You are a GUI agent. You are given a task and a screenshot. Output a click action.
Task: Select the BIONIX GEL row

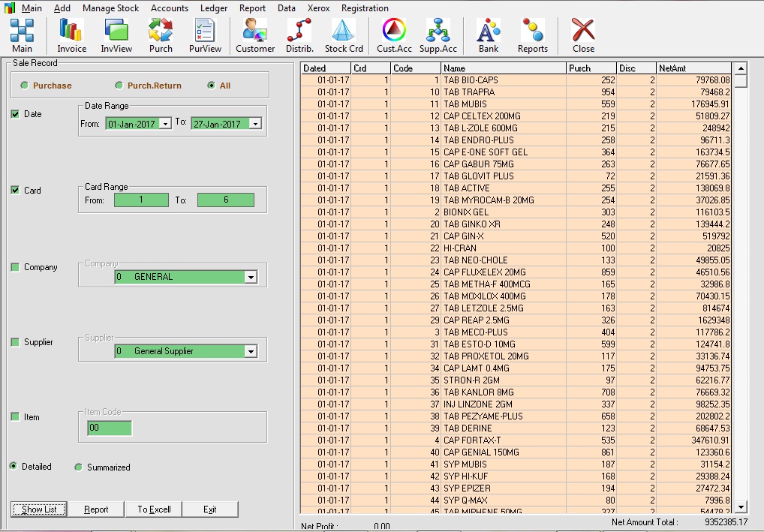coord(516,212)
